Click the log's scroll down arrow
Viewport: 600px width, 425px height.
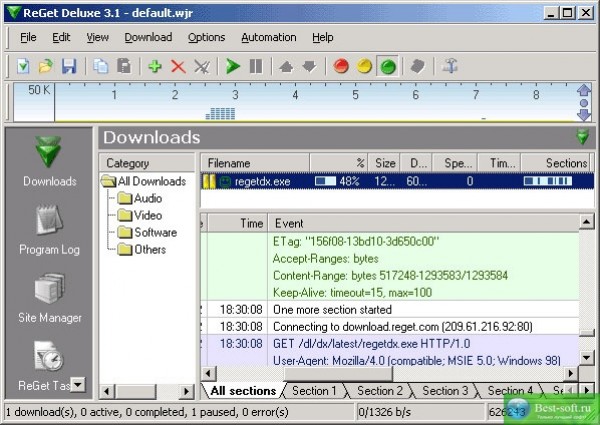(587, 358)
